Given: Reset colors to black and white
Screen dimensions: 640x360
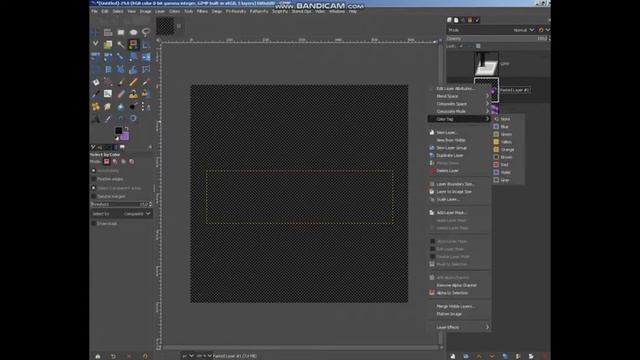Looking at the screenshot, I should click(x=117, y=138).
